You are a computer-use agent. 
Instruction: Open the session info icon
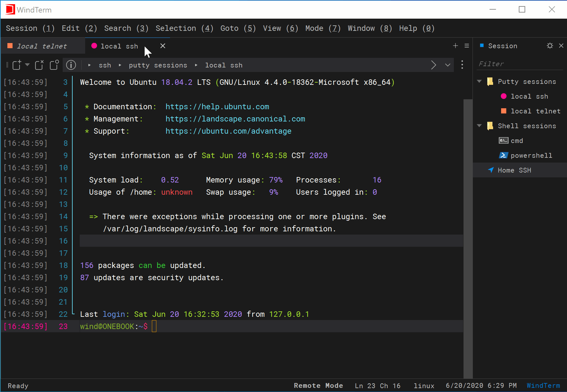click(71, 65)
